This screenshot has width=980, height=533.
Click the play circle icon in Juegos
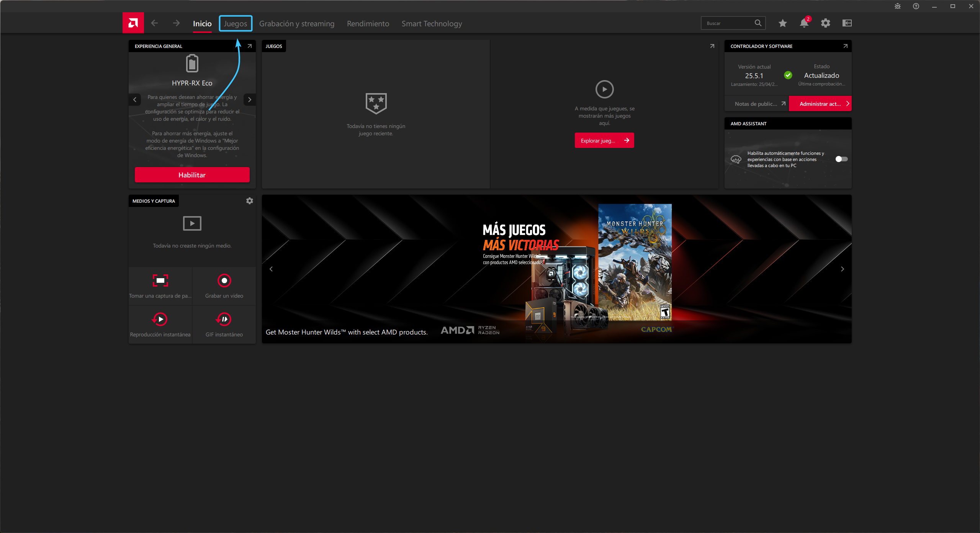[x=604, y=89]
